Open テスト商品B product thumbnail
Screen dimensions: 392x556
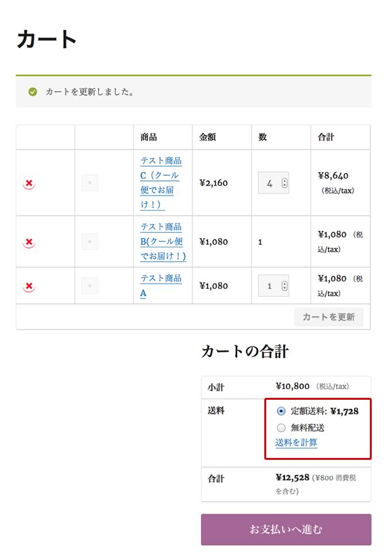click(x=90, y=242)
